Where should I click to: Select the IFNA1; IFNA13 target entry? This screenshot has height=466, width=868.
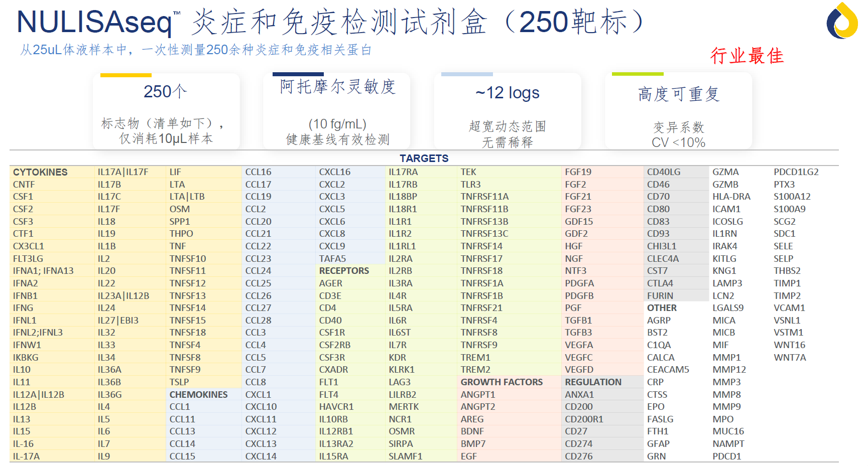tap(43, 271)
